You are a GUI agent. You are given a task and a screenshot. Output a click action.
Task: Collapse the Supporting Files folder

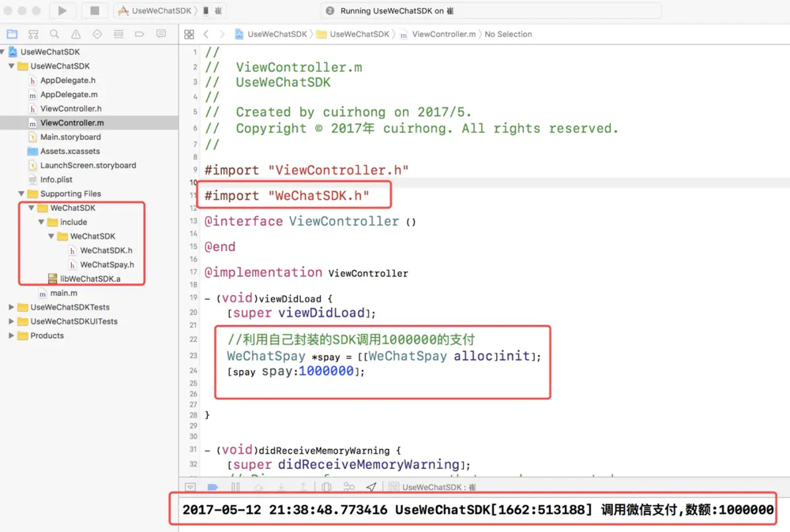[21, 193]
